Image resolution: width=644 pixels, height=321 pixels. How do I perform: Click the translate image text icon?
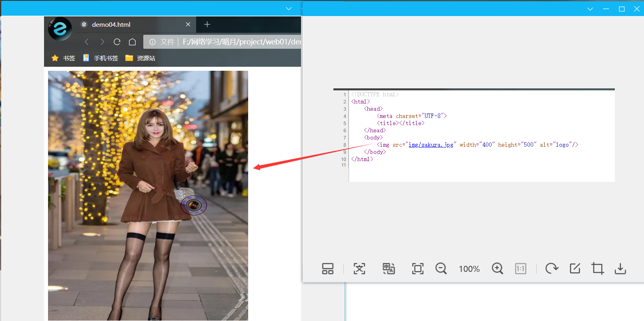[389, 269]
